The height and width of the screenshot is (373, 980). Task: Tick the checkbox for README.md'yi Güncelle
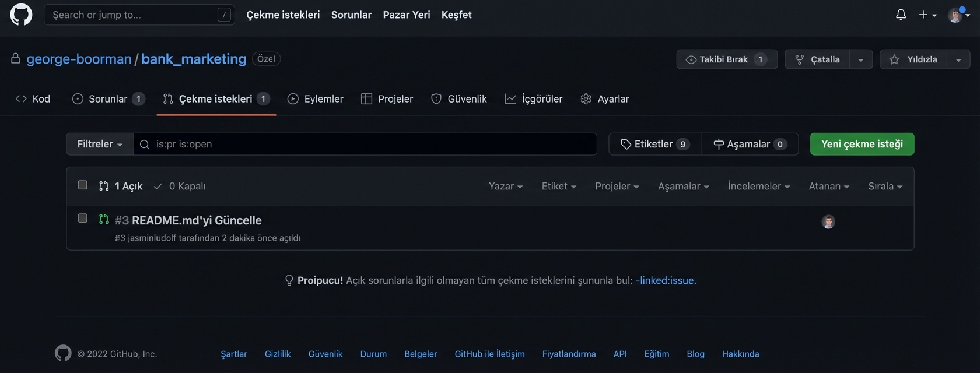pyautogui.click(x=82, y=219)
